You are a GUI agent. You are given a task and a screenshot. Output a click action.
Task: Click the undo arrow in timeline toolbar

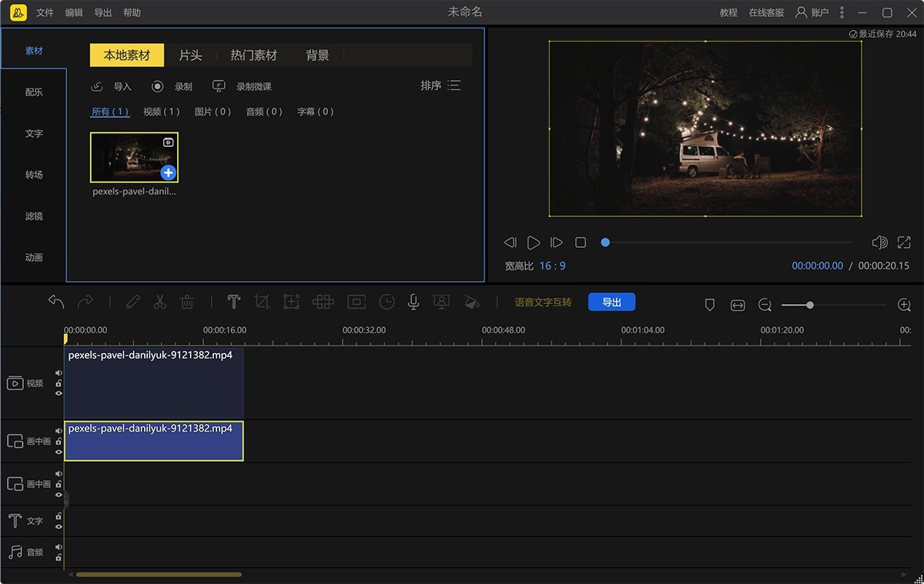(x=56, y=302)
